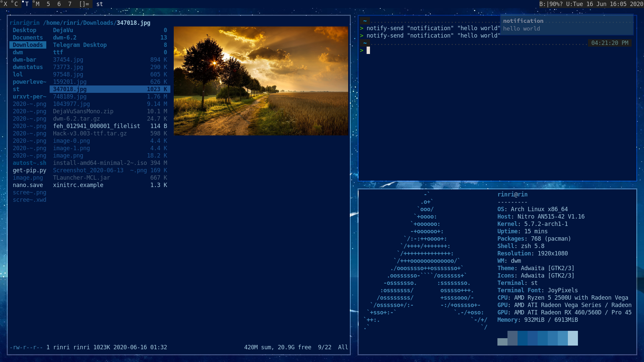Select xinitrc.example file

coord(110,185)
